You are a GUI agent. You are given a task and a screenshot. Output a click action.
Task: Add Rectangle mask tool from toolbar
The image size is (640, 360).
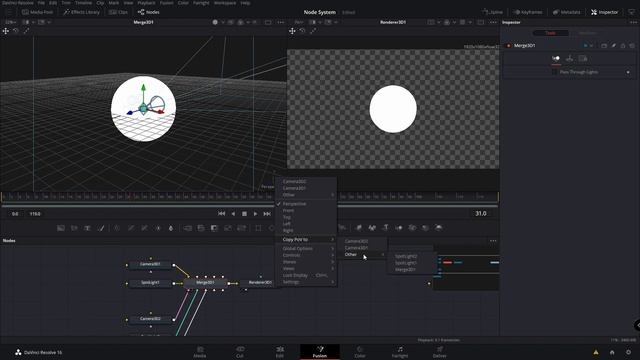coord(258,228)
